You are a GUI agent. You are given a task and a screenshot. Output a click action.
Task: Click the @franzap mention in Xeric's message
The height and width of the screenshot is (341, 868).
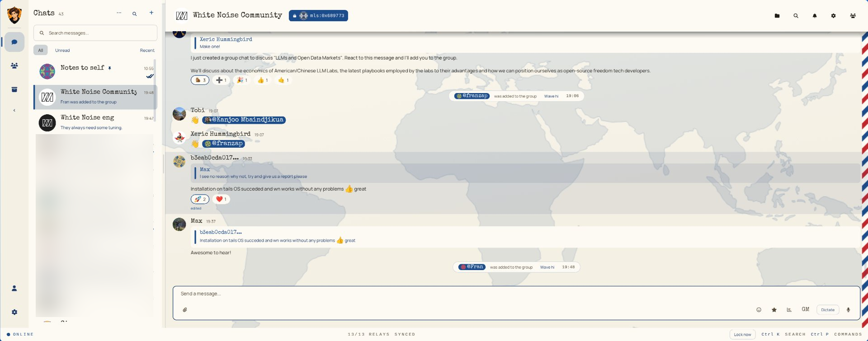223,144
